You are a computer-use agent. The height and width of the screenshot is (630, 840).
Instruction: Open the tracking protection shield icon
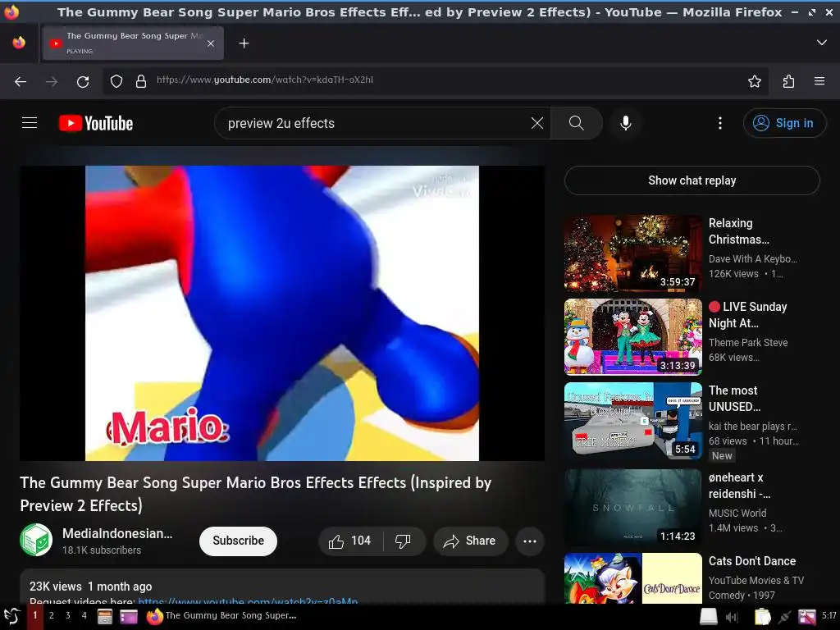pyautogui.click(x=116, y=81)
